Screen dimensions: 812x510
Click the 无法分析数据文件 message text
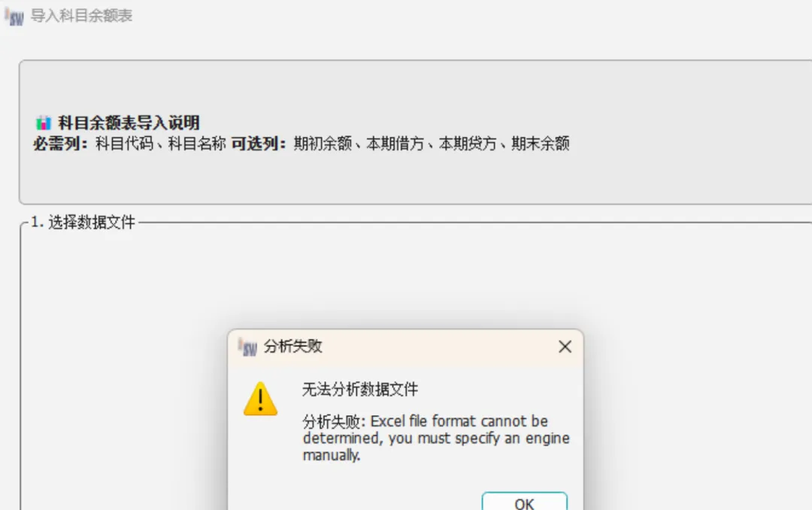tap(360, 389)
